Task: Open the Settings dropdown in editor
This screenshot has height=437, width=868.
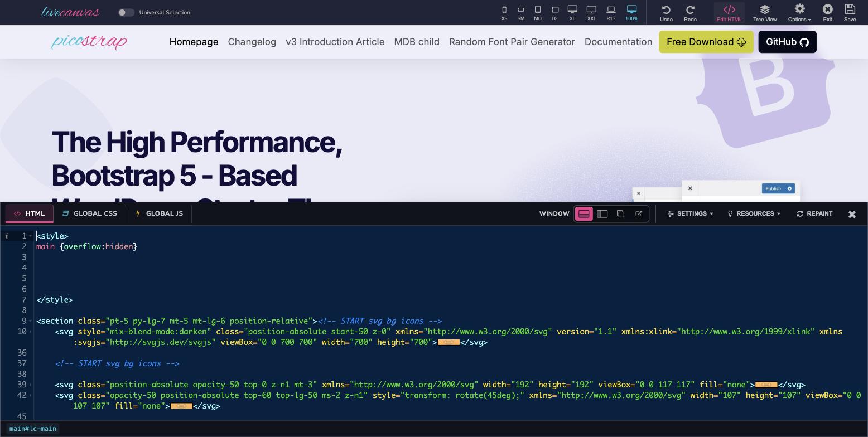Action: (690, 214)
